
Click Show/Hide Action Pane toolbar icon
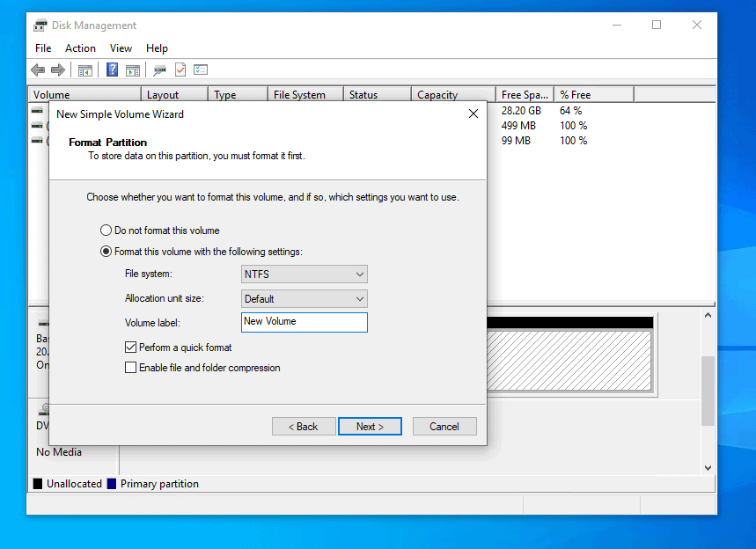pos(133,70)
